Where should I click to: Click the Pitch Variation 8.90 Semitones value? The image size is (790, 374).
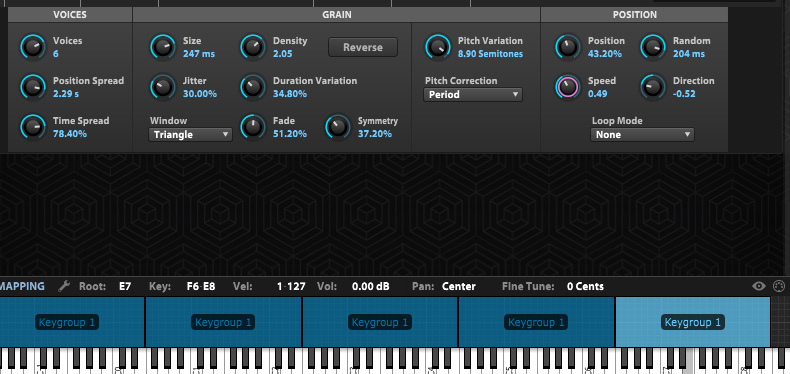(490, 53)
